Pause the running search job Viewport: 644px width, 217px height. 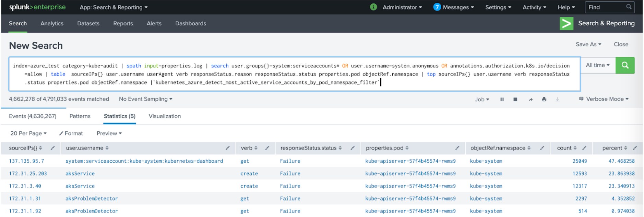tap(502, 99)
